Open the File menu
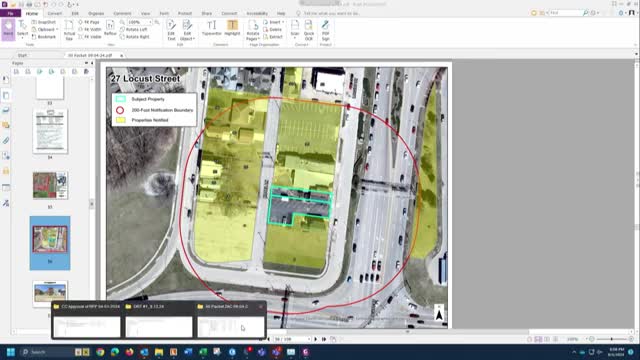 coord(10,13)
